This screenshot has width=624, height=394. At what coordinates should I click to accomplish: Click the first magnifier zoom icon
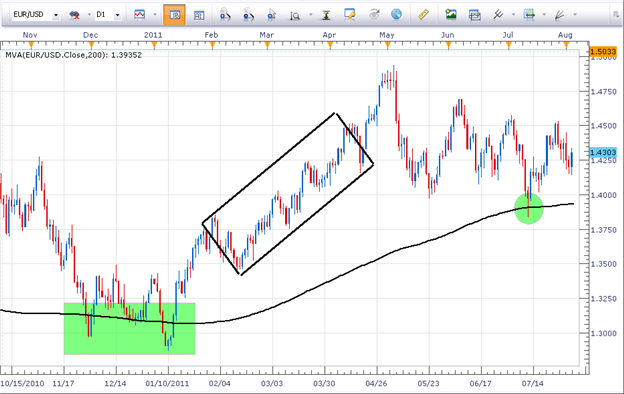point(225,15)
